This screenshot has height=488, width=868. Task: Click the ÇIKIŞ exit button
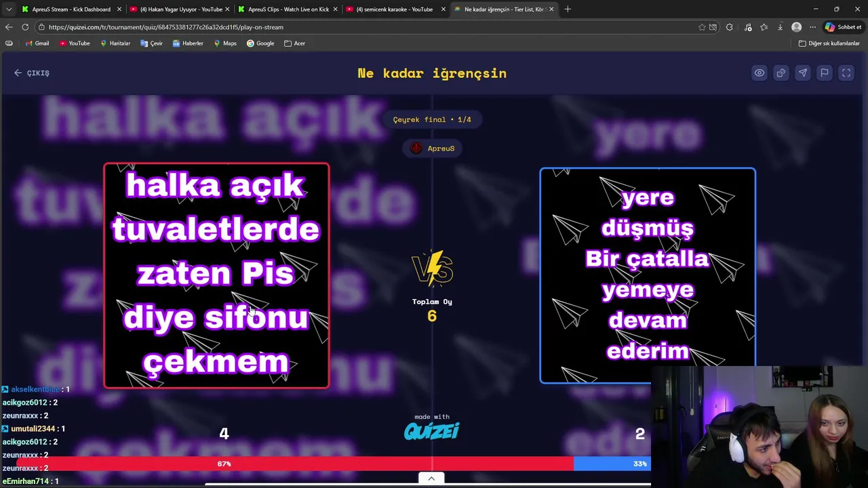click(32, 73)
